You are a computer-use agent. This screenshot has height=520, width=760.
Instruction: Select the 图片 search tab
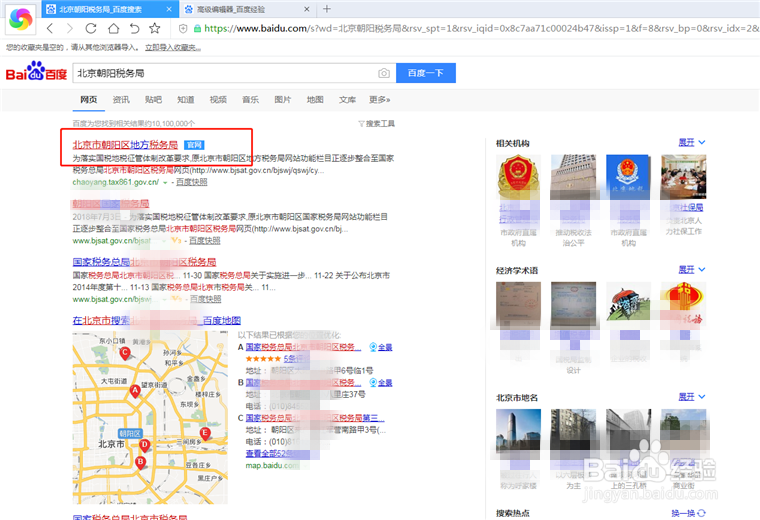point(283,99)
